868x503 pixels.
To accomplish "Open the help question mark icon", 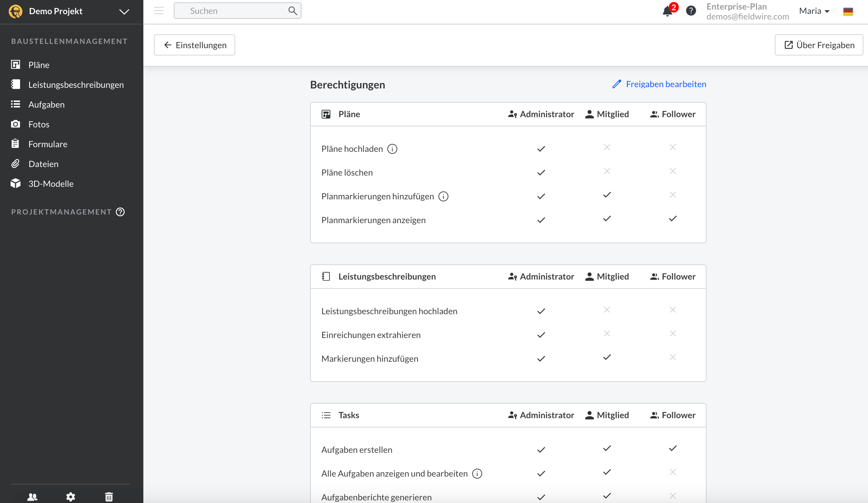I will tap(691, 11).
